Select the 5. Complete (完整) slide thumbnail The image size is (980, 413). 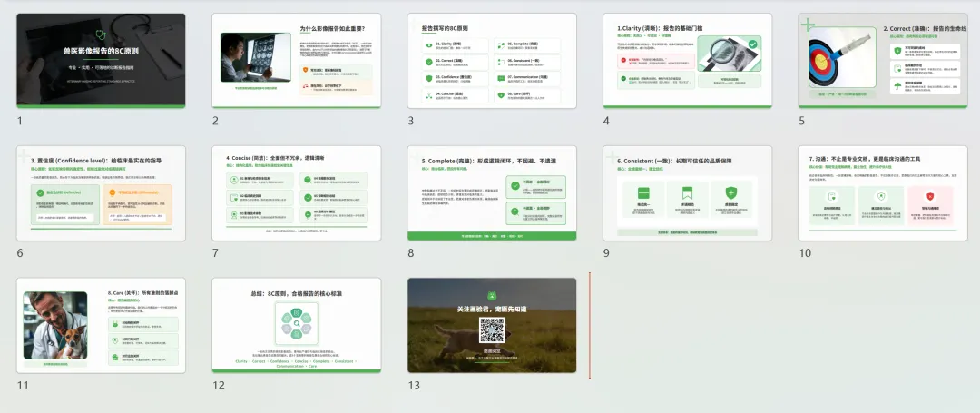point(492,193)
